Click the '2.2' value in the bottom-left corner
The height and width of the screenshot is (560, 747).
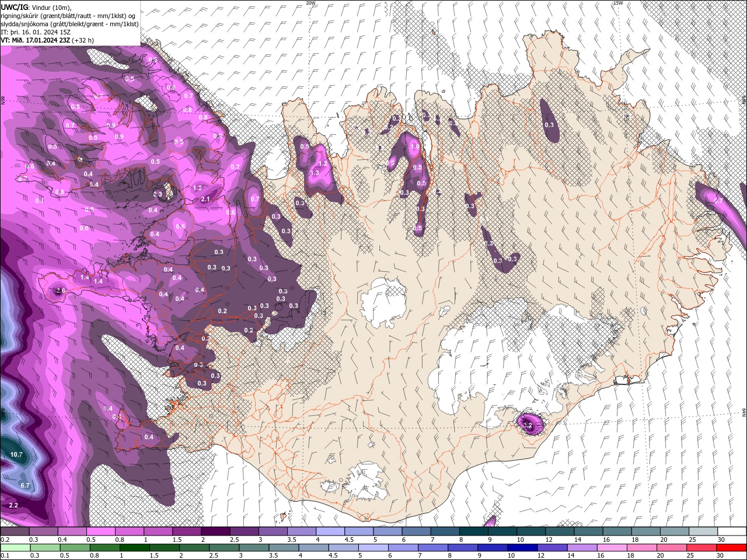[13, 505]
